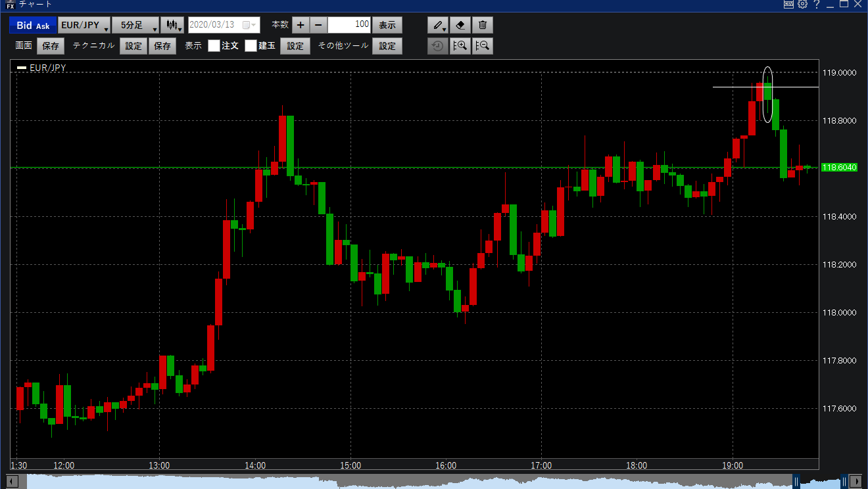Click the zoom in magnifier icon
This screenshot has width=868, height=489.
(460, 46)
